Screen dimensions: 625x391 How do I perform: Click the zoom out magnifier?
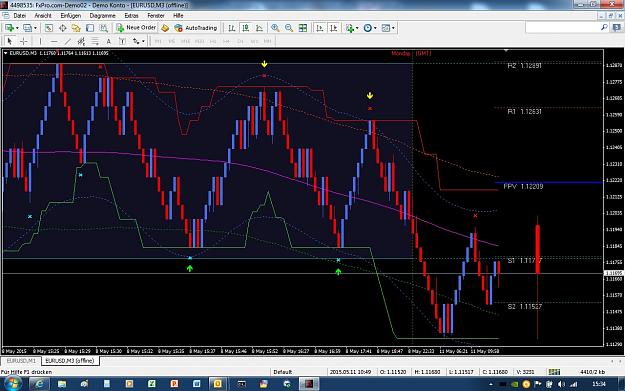[x=289, y=28]
